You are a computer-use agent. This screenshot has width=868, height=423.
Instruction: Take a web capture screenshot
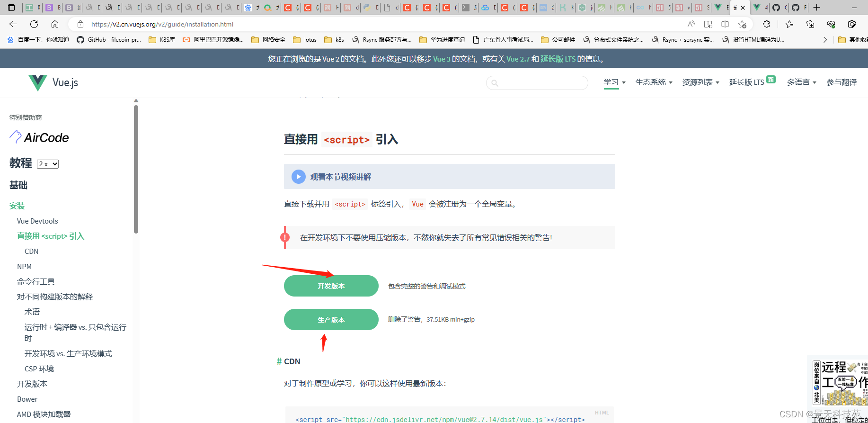coord(852,24)
